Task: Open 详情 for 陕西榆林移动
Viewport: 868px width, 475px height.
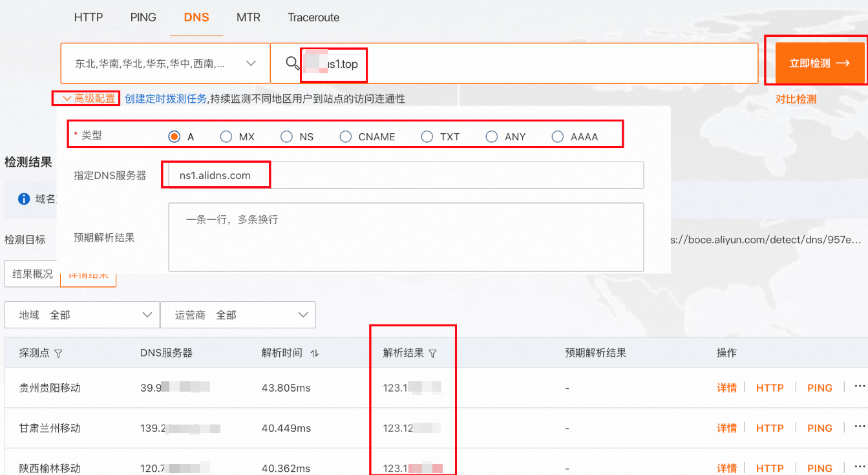Action: [x=726, y=468]
